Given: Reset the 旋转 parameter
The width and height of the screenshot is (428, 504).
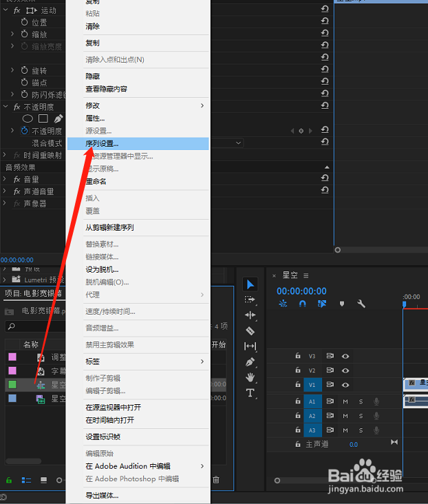Looking at the screenshot, I should (x=325, y=69).
